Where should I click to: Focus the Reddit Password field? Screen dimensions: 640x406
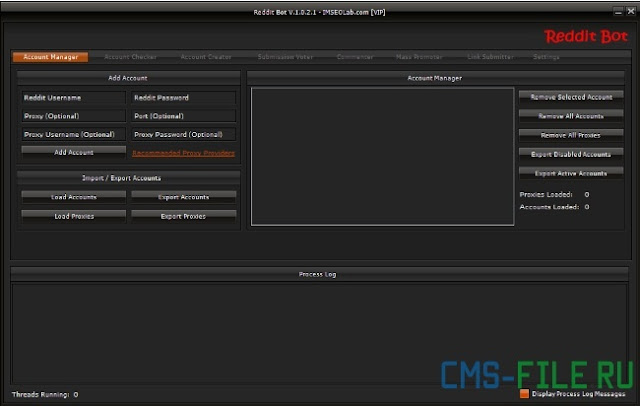pos(183,98)
